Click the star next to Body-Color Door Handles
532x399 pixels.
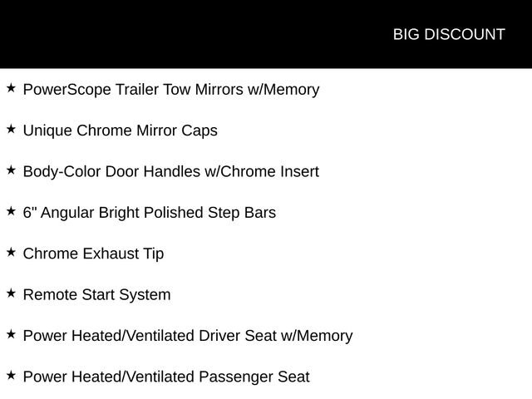pyautogui.click(x=11, y=170)
